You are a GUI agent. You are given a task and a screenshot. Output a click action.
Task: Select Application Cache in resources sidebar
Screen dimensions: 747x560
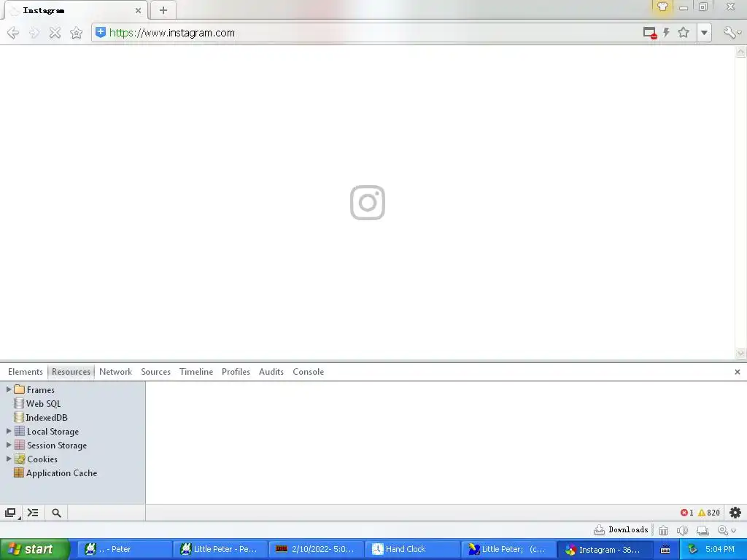(55, 472)
